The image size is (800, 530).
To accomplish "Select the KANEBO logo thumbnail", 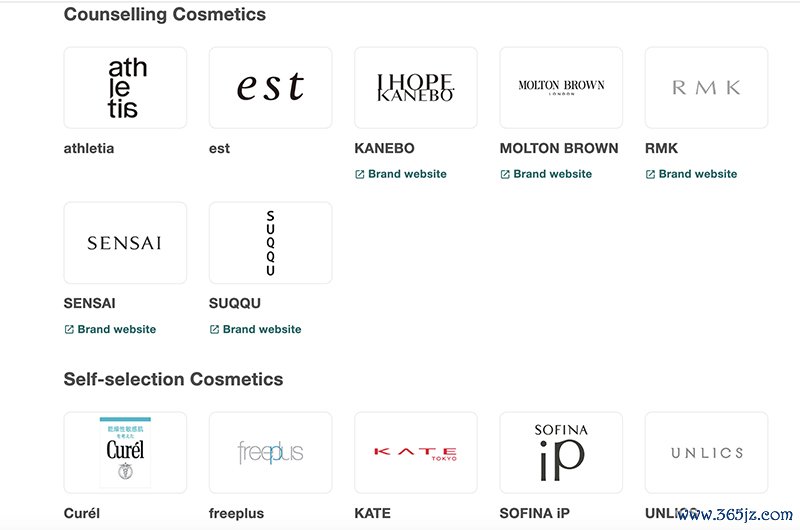I will click(x=416, y=88).
